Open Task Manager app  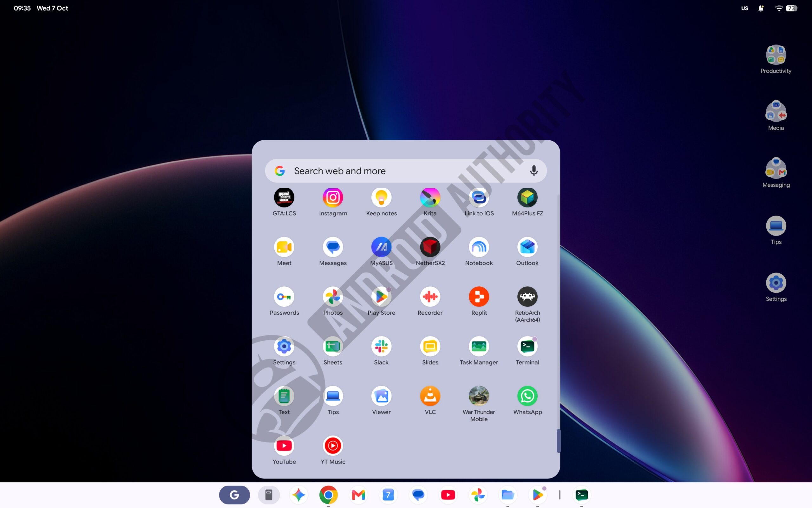(x=479, y=346)
